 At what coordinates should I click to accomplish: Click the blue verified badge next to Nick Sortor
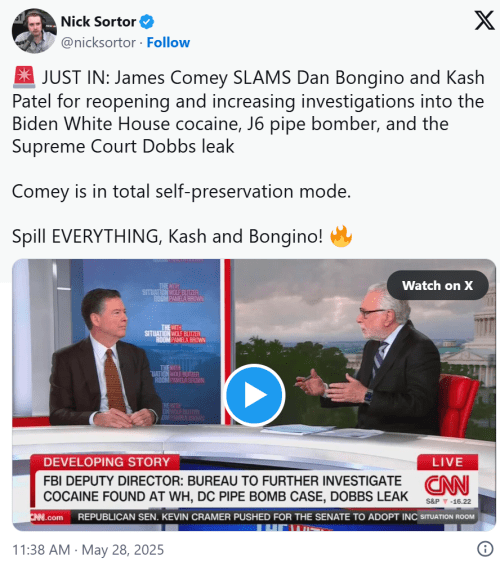point(147,22)
